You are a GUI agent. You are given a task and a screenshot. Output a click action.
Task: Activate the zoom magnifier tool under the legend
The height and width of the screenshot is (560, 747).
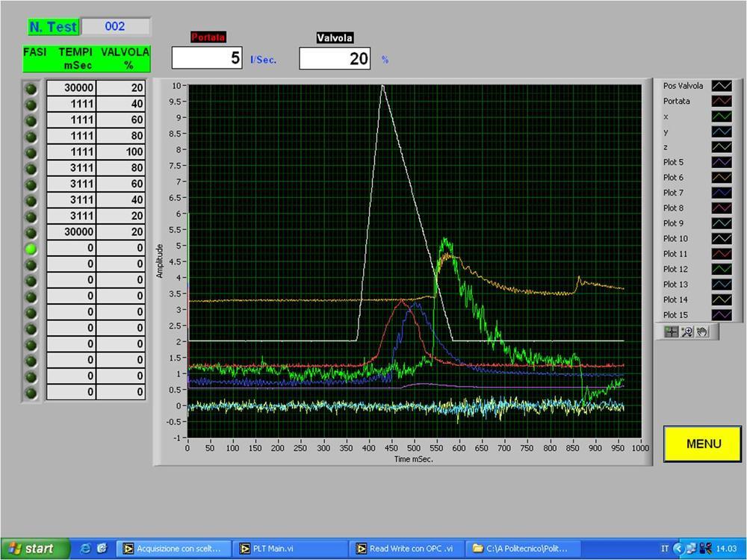687,332
